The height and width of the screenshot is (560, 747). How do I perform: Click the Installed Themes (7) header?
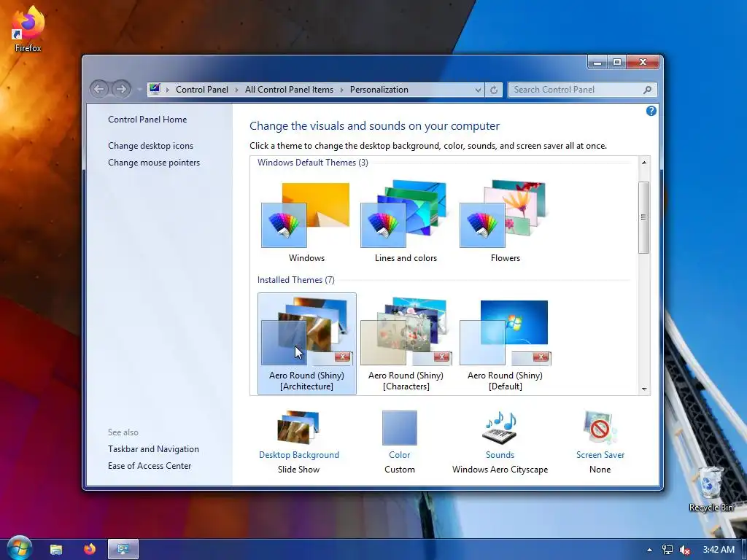pyautogui.click(x=296, y=280)
